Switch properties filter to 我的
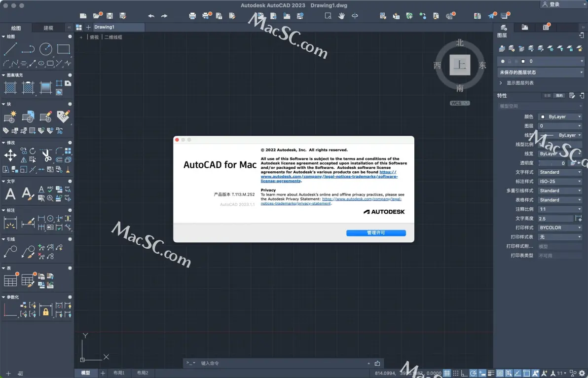The width and height of the screenshot is (588, 378). point(559,96)
